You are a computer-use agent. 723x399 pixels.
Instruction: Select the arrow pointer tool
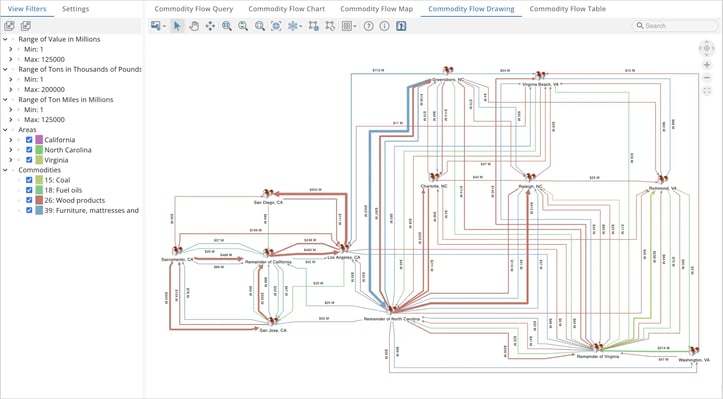[x=177, y=26]
